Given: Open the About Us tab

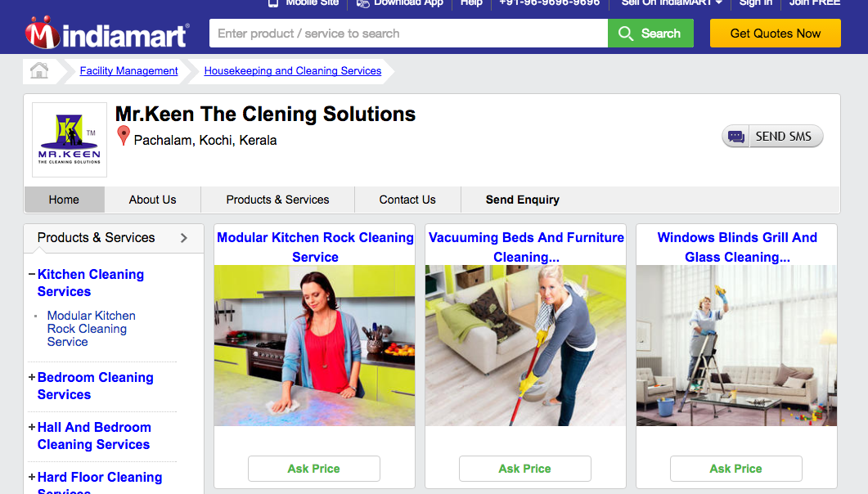Looking at the screenshot, I should [152, 200].
